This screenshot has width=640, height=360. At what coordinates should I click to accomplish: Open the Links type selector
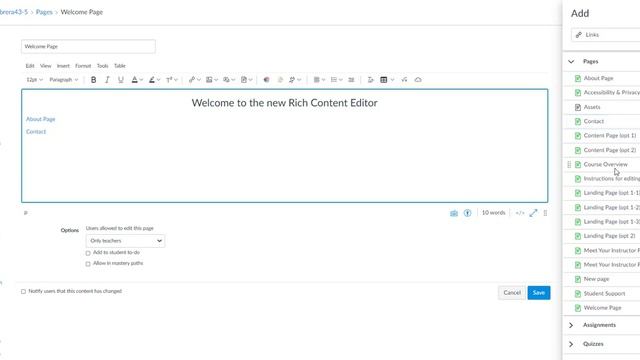pos(606,35)
